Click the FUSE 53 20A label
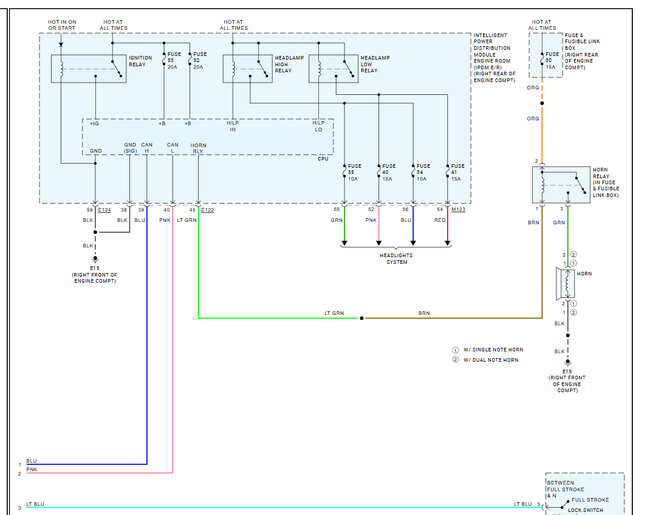Screen dimensions: 650x515 pyautogui.click(x=174, y=61)
